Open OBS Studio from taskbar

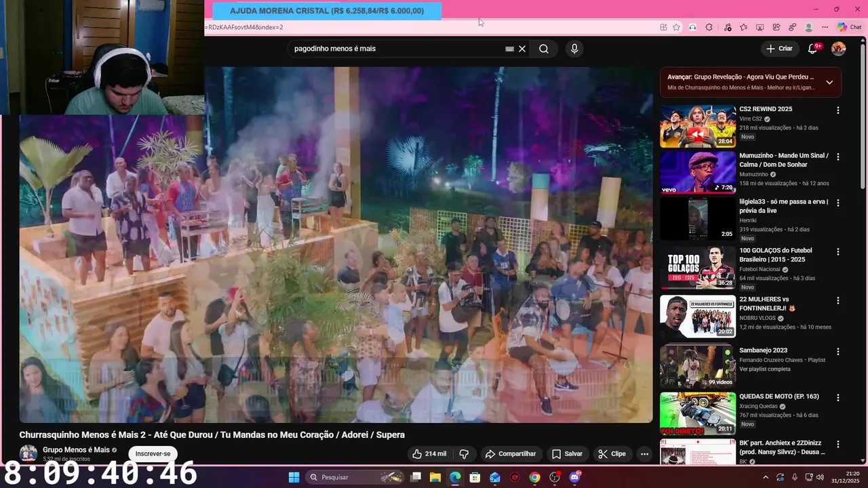pos(555,477)
